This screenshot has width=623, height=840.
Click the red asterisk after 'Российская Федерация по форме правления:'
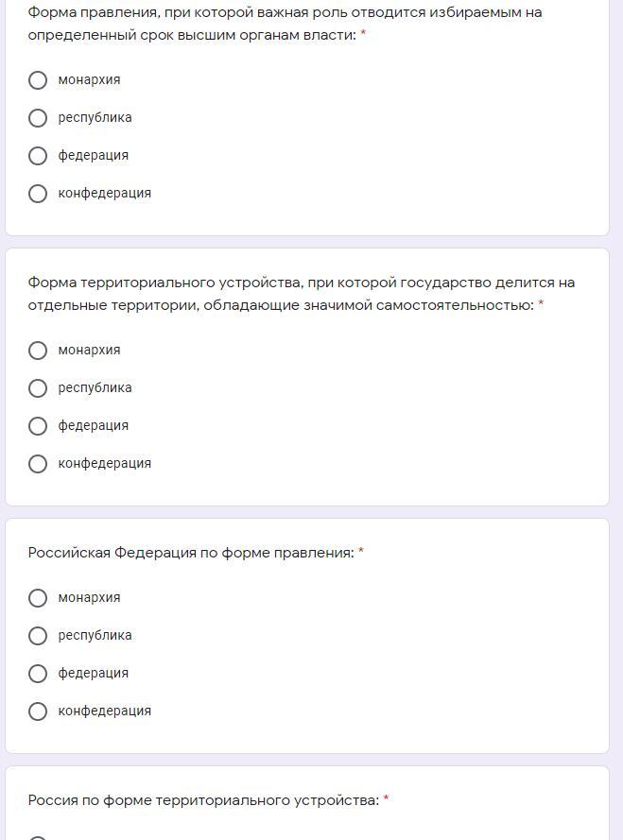(x=360, y=553)
